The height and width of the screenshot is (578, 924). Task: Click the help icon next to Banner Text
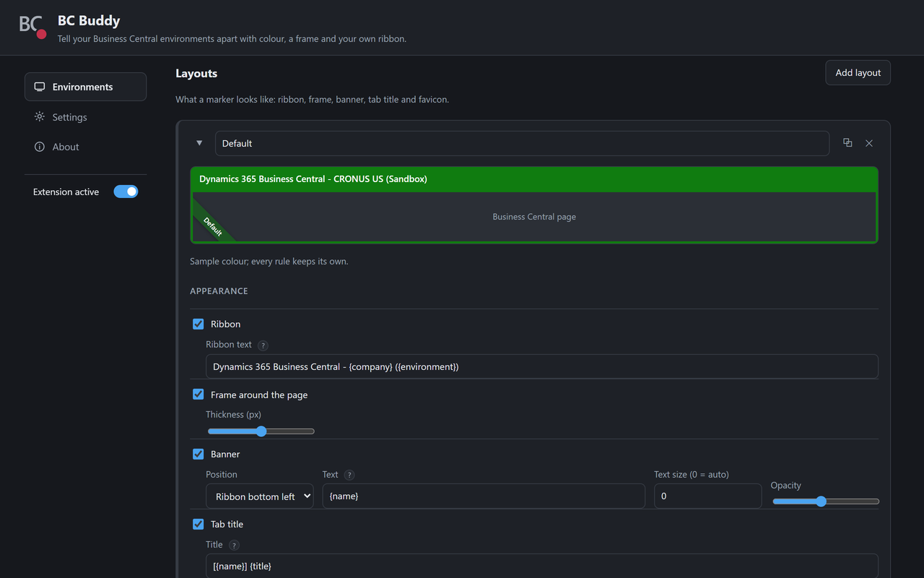[349, 475]
